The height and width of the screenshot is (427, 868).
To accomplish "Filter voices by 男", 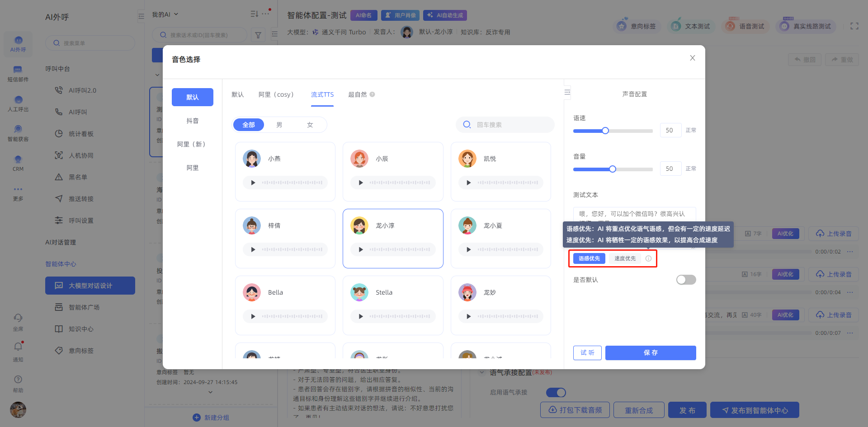I will [x=279, y=125].
